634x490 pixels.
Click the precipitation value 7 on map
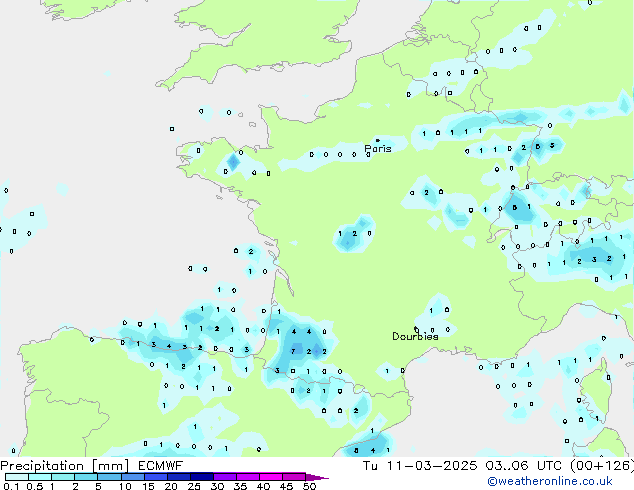tap(293, 351)
